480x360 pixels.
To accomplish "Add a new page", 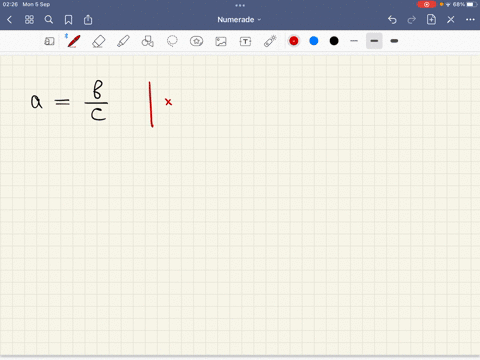I will (x=431, y=20).
